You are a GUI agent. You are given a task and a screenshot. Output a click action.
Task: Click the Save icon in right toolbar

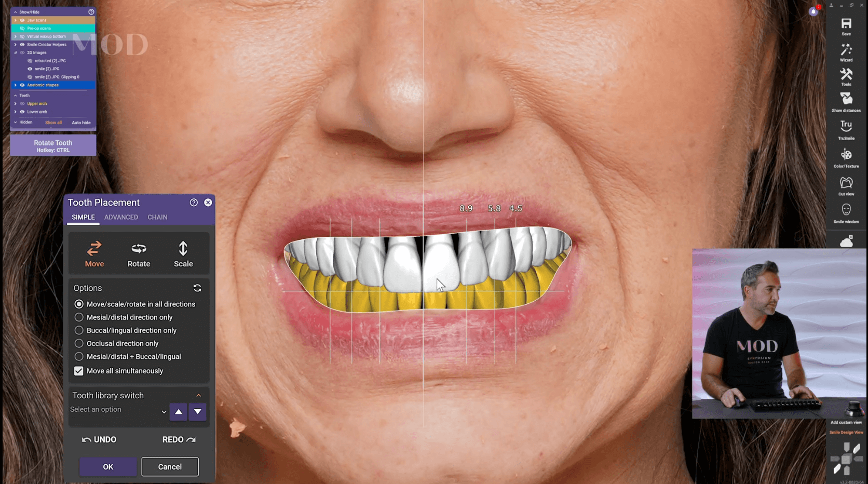846,24
